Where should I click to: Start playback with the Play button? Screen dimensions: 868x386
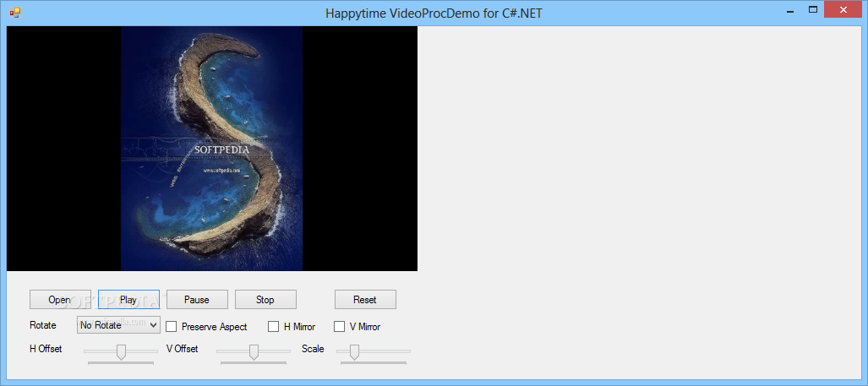(128, 300)
